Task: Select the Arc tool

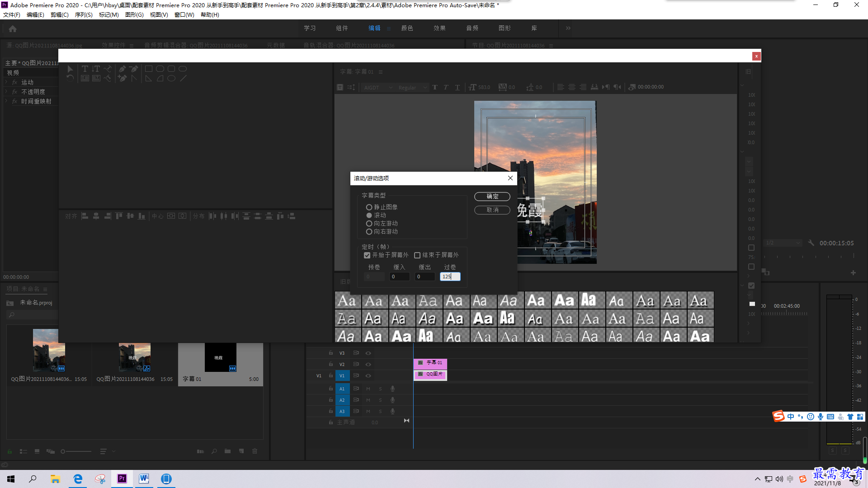Action: coord(160,78)
